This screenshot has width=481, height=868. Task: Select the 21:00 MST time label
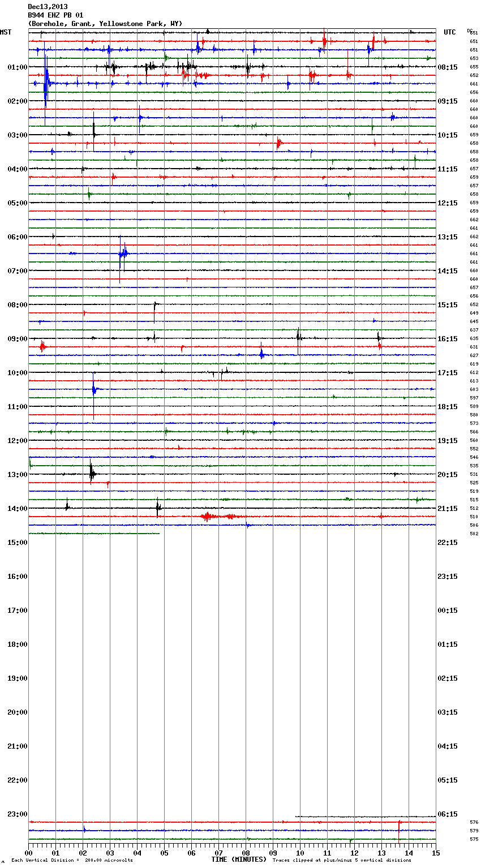coord(17,746)
